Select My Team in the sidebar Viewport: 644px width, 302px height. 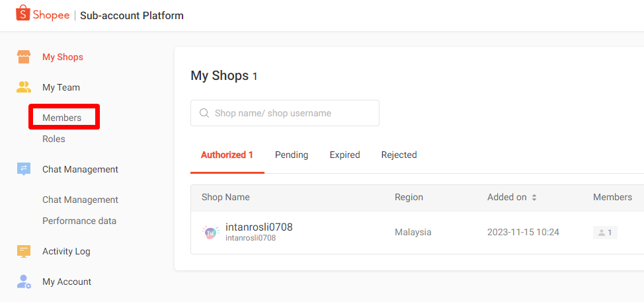tap(61, 87)
